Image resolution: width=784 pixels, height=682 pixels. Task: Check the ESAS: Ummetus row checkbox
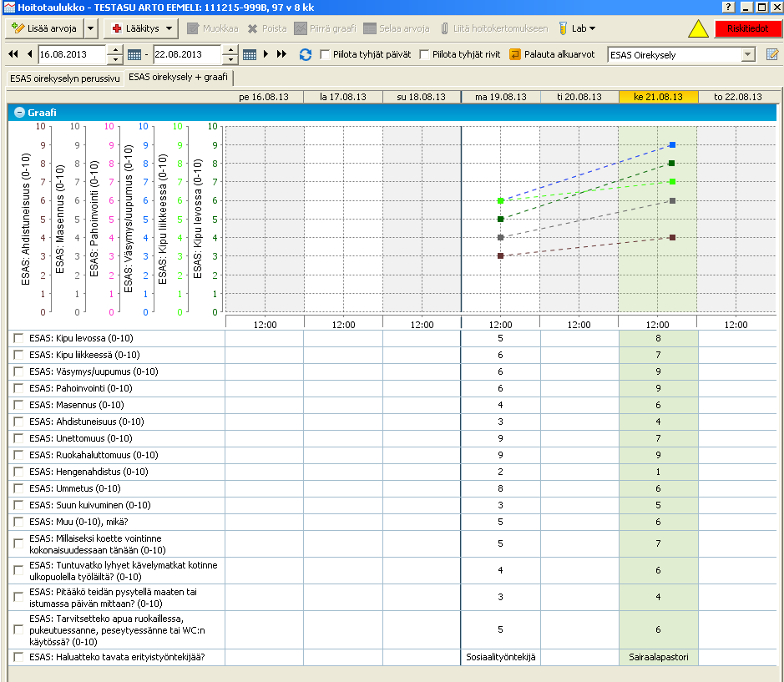(18, 488)
